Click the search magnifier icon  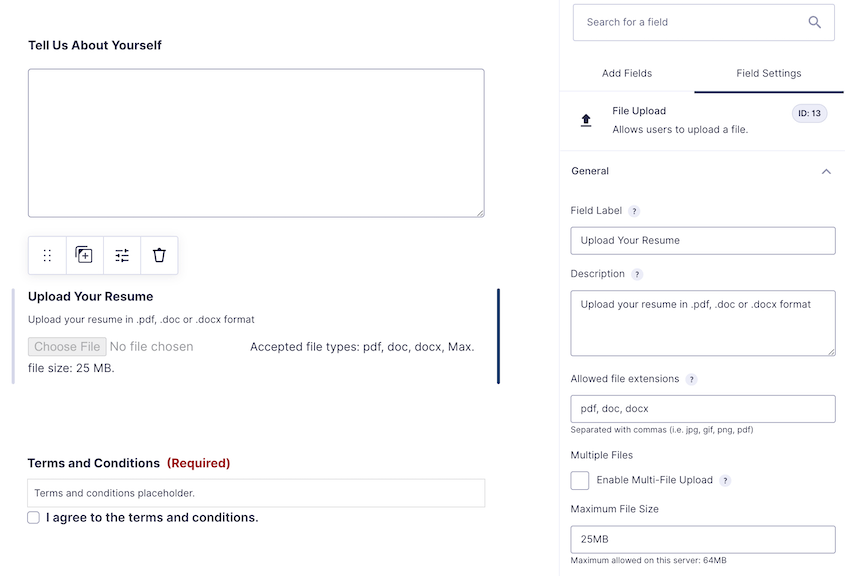815,22
